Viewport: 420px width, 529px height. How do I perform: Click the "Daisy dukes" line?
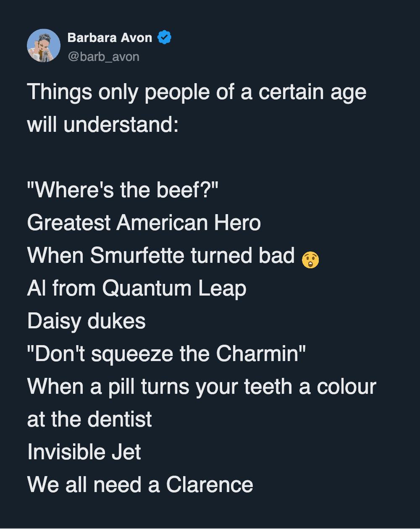pyautogui.click(x=87, y=321)
